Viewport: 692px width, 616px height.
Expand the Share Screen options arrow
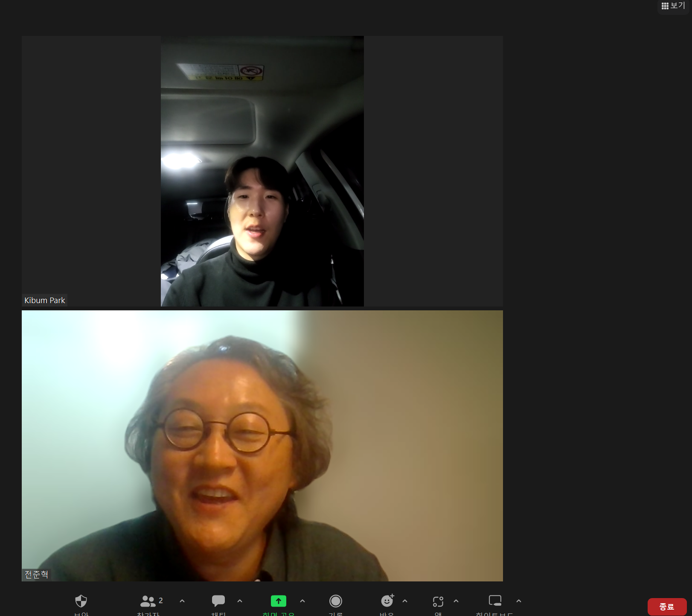tap(302, 601)
